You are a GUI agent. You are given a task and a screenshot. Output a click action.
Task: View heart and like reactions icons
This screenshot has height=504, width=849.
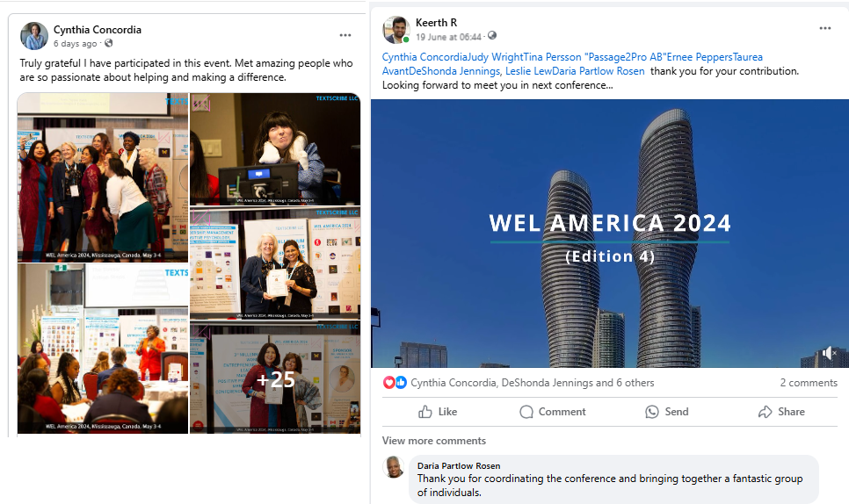pyautogui.click(x=395, y=383)
